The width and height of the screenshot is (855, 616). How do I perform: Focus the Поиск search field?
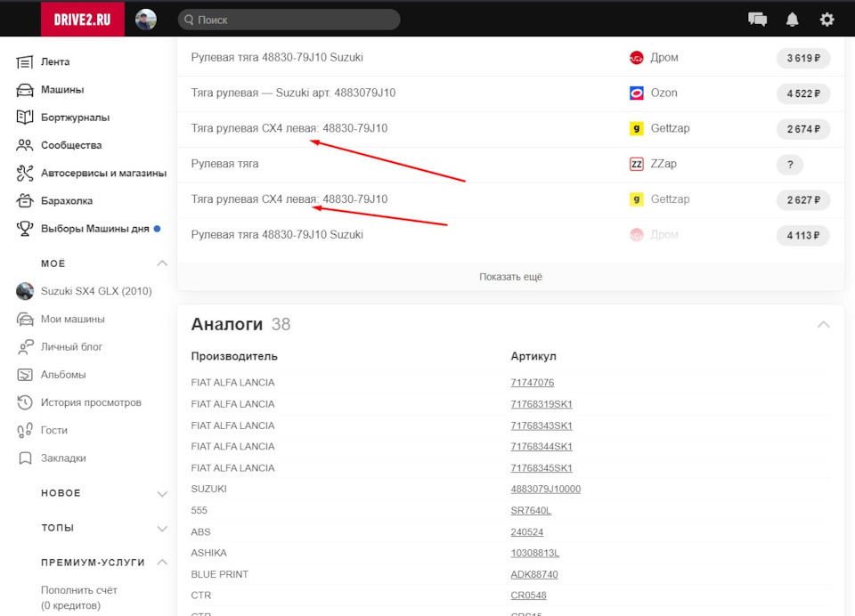pos(289,20)
